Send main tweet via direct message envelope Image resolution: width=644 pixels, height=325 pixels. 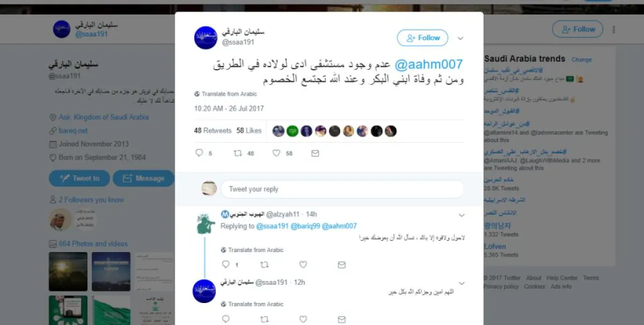pyautogui.click(x=315, y=153)
